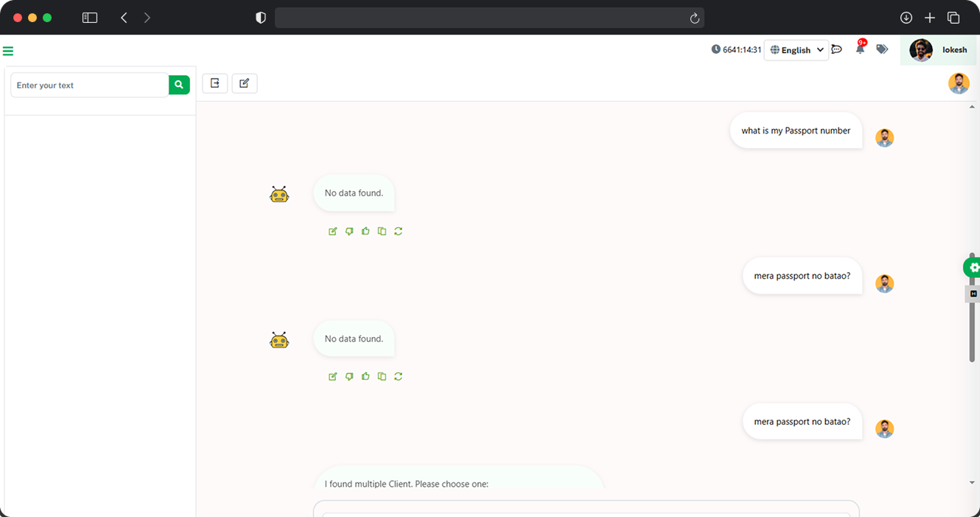Open the tags icon in the header

pos(882,49)
